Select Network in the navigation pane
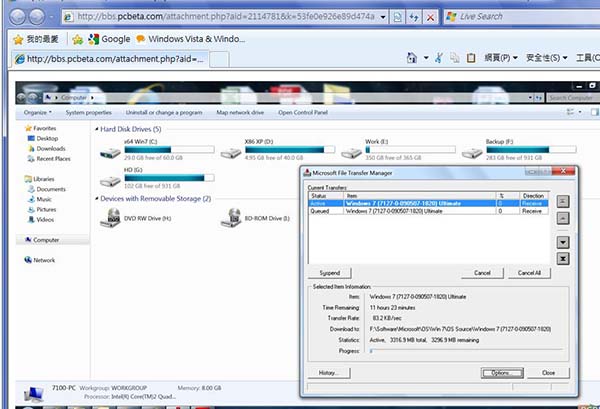This screenshot has height=409, width=600. coord(40,260)
